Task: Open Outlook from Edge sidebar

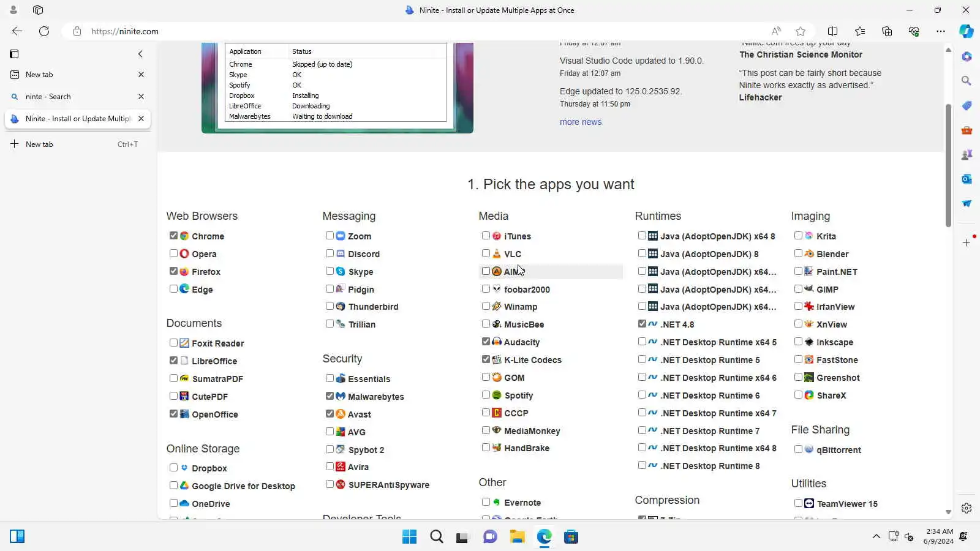Action: coord(967,179)
